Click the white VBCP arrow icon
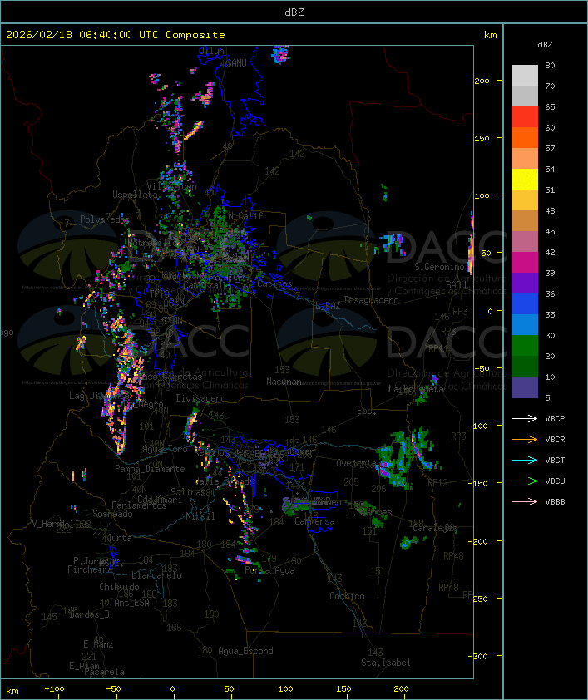Screen dimensions: 588x700 (525, 418)
